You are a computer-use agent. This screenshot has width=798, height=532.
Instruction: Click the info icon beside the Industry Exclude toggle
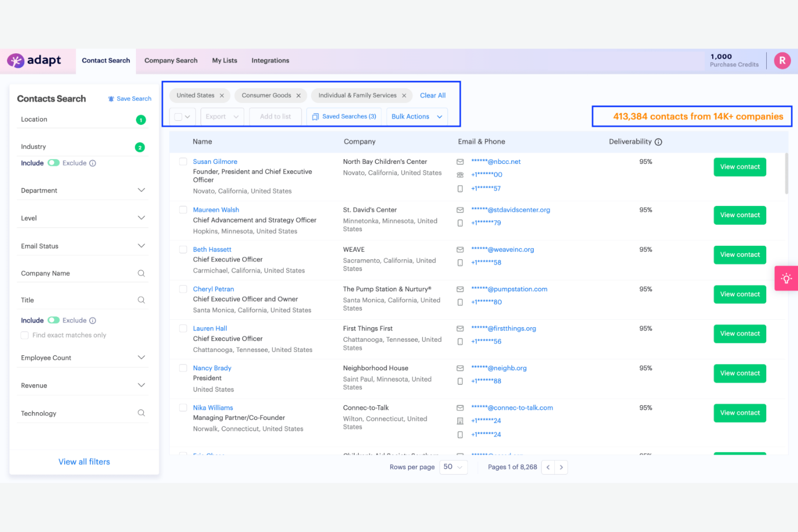point(92,163)
